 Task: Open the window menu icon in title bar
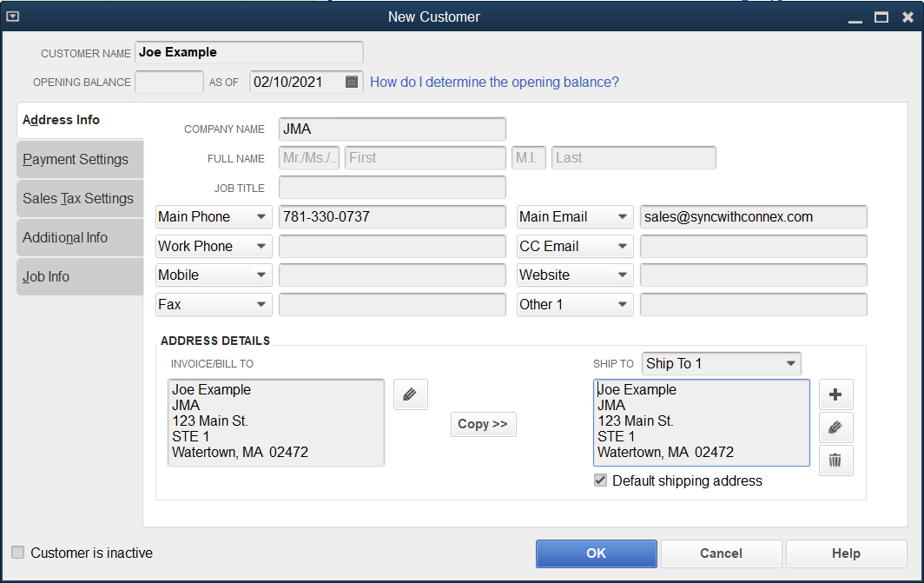[11, 17]
